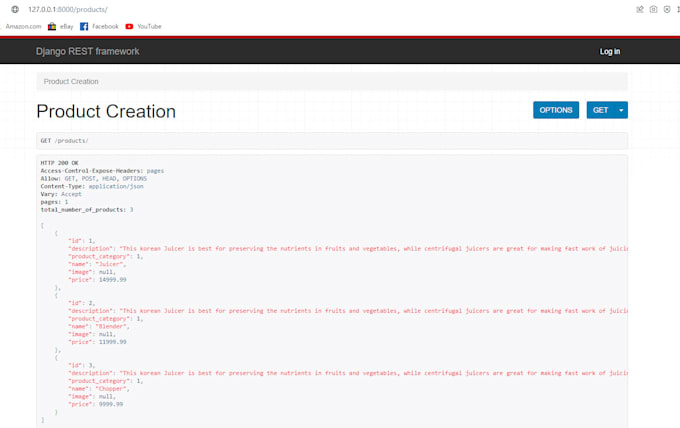Click the "name": "Chopper" line
Screen dimensions: 680x428
(99, 389)
